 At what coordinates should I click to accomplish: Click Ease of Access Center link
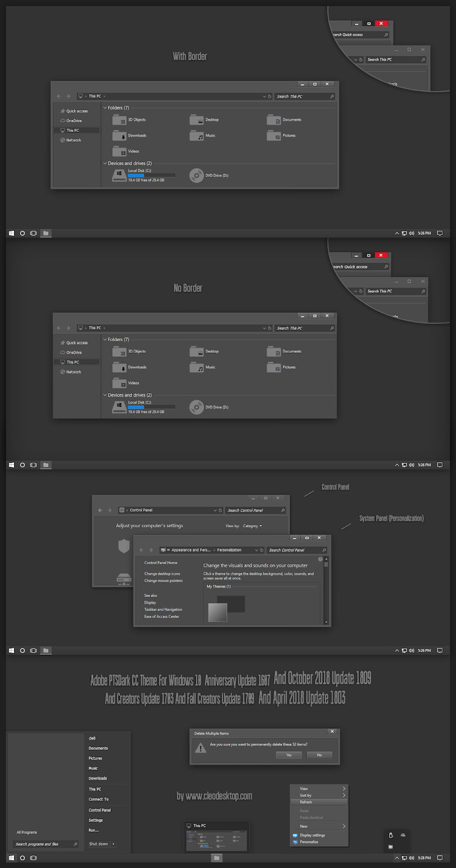pos(162,616)
